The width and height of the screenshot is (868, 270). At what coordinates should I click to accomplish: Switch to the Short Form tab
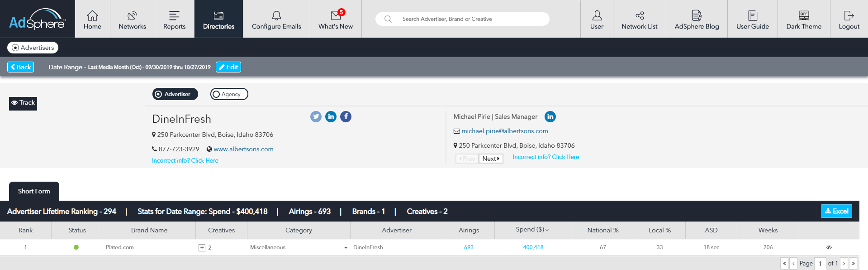[34, 191]
